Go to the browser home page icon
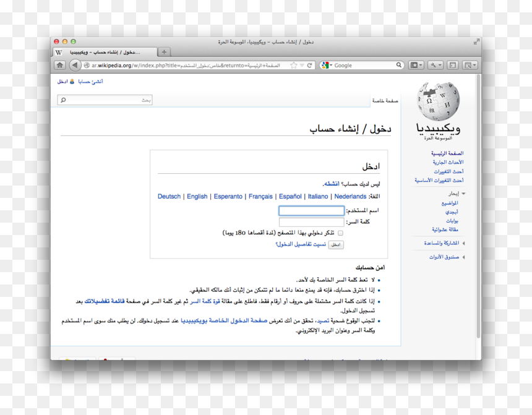 [60, 65]
